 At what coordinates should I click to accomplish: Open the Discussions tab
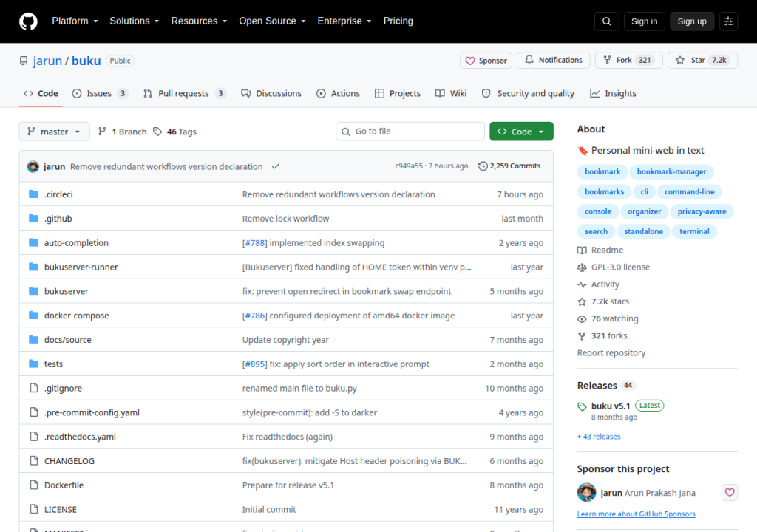(271, 93)
